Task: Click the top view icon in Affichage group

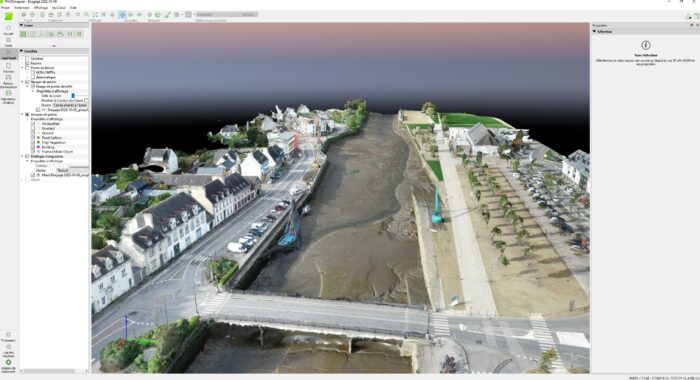Action: click(x=112, y=14)
